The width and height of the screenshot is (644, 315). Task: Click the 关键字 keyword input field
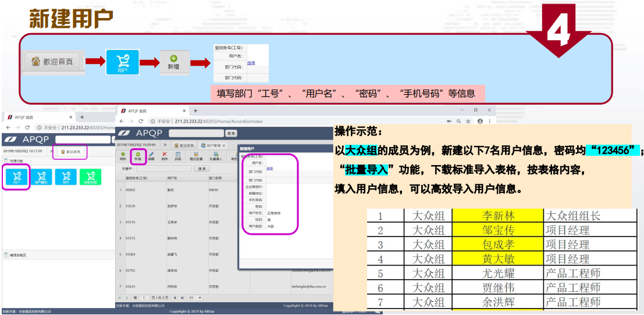pyautogui.click(x=163, y=169)
